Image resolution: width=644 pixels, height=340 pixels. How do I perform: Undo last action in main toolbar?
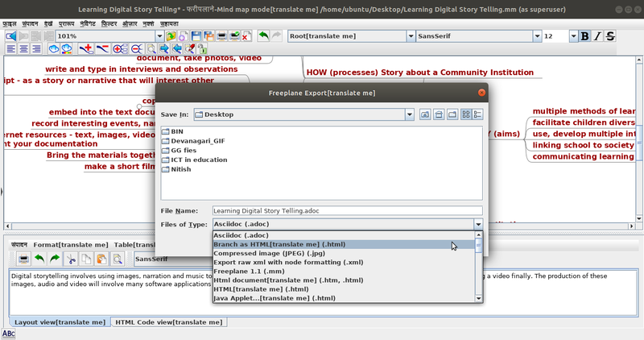[264, 36]
